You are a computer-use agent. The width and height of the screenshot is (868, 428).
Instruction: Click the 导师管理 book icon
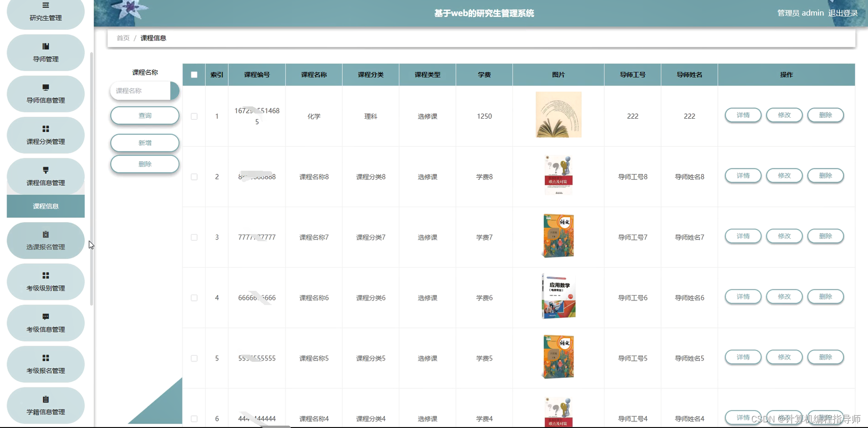coord(45,46)
